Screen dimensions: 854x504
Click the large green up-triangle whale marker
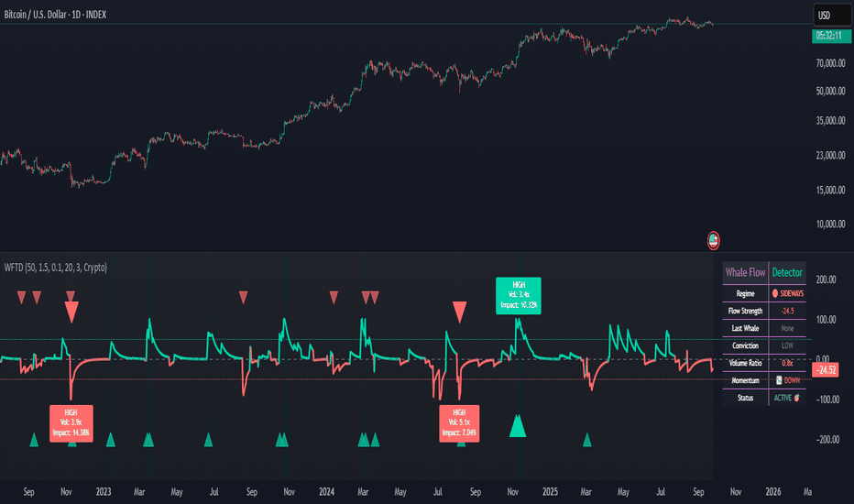click(518, 425)
